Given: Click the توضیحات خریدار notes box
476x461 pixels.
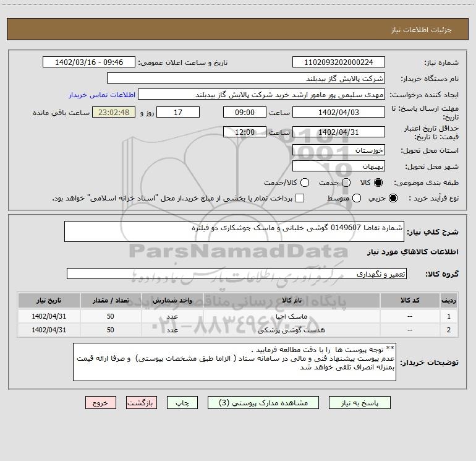Looking at the screenshot, I should (x=234, y=362).
